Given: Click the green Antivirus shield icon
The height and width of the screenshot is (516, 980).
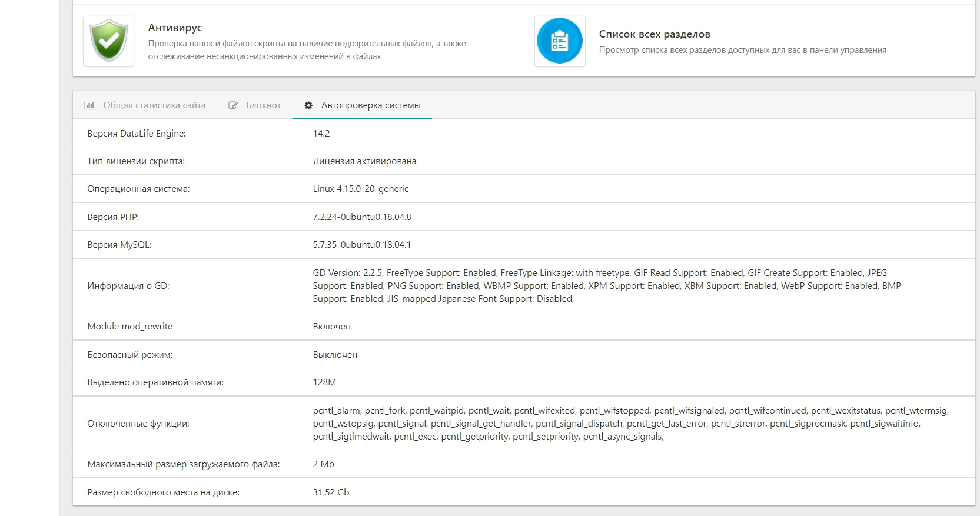Looking at the screenshot, I should click(x=109, y=41).
